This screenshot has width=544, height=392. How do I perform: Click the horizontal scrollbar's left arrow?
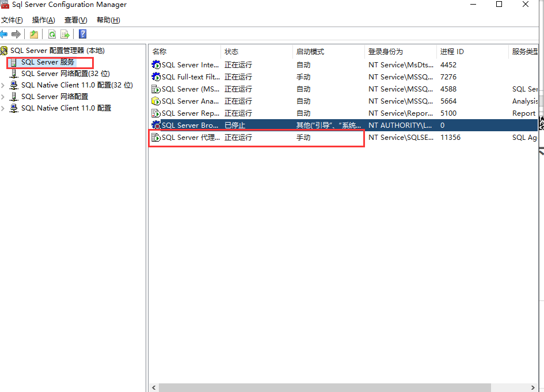(x=153, y=387)
